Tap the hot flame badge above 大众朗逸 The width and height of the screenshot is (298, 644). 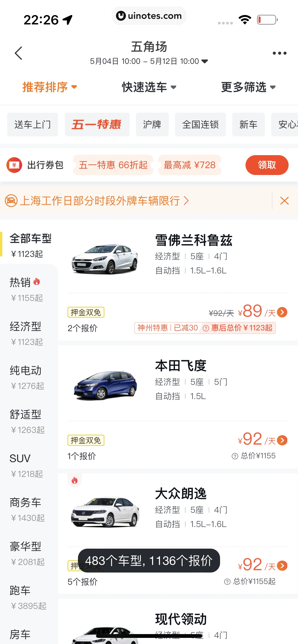pos(74,480)
